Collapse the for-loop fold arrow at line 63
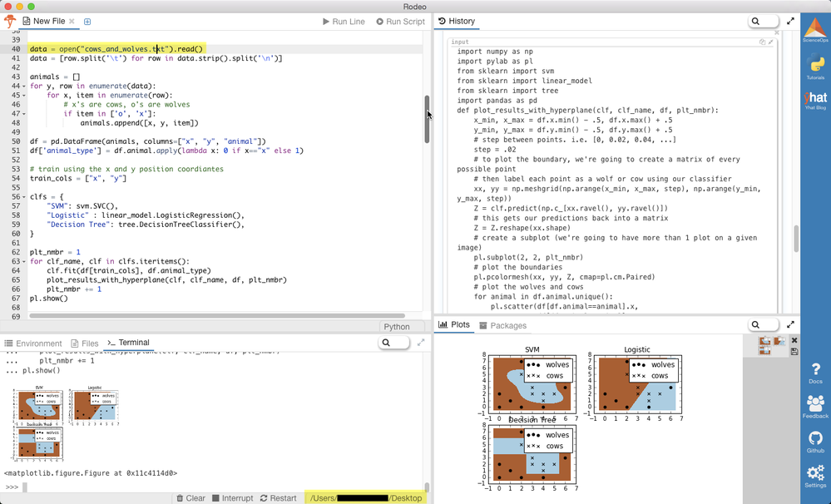 pyautogui.click(x=24, y=261)
